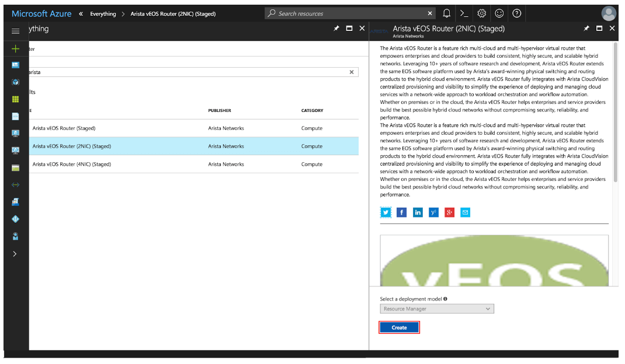Image resolution: width=625 pixels, height=364 pixels.
Task: Select the Arista vEOS Router (2NIC) (Staged) row
Action: click(194, 146)
